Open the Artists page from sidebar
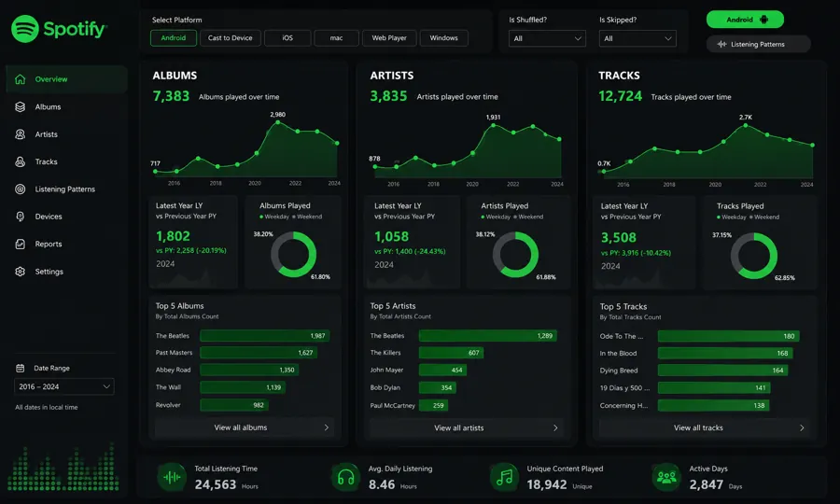 [x=67, y=134]
